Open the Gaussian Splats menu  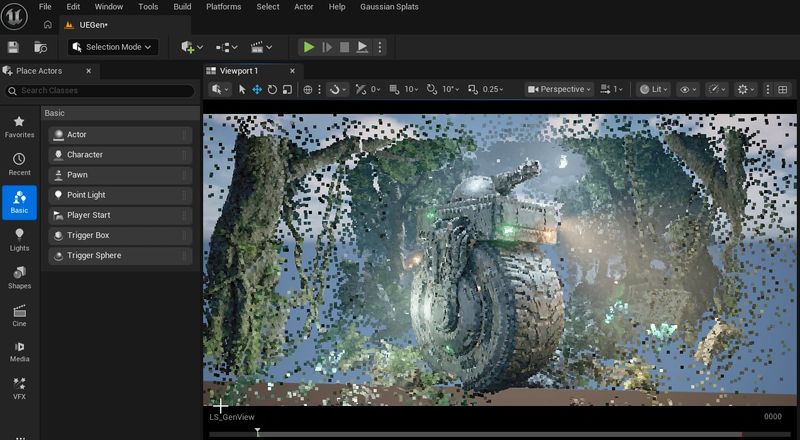(x=389, y=7)
